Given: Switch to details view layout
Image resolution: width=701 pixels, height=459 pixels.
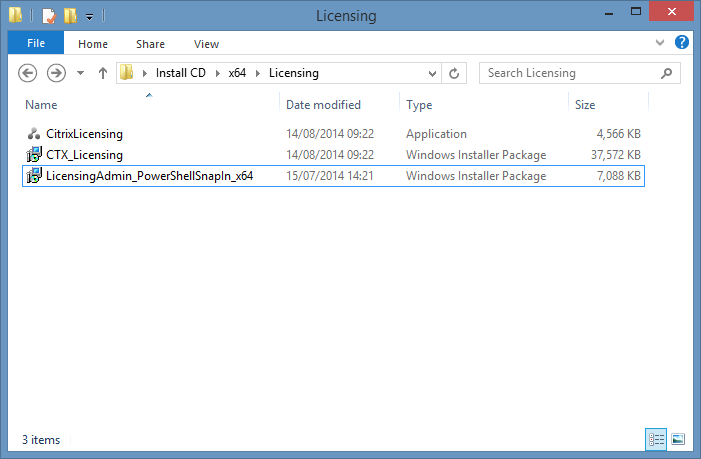Looking at the screenshot, I should (x=656, y=439).
